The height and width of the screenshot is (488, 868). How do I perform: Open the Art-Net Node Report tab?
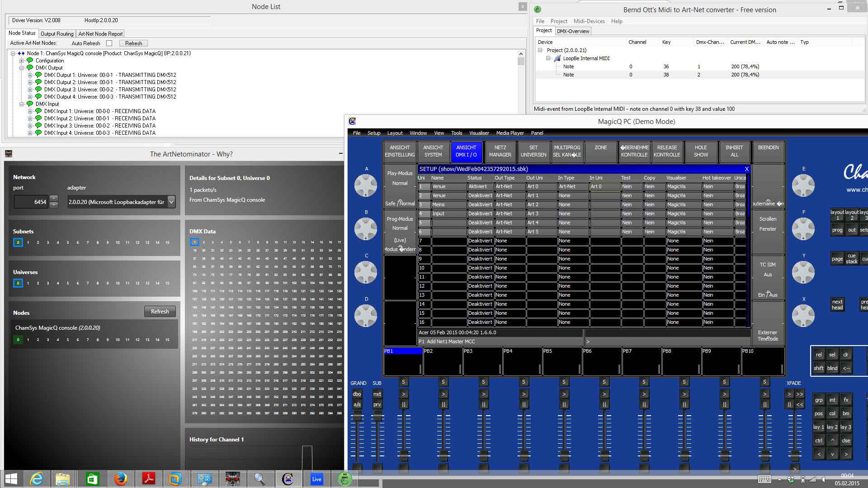(x=100, y=34)
